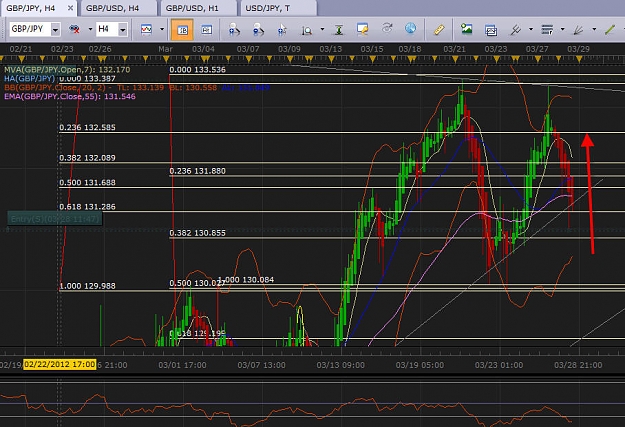Open the GBP/JPY instrument dropdown
625x427 pixels.
click(55, 30)
